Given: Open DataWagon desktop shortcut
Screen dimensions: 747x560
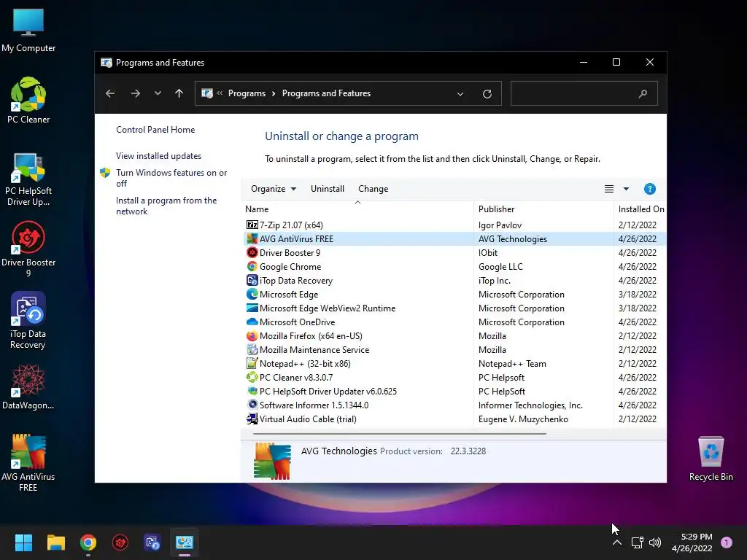Looking at the screenshot, I should [x=28, y=386].
